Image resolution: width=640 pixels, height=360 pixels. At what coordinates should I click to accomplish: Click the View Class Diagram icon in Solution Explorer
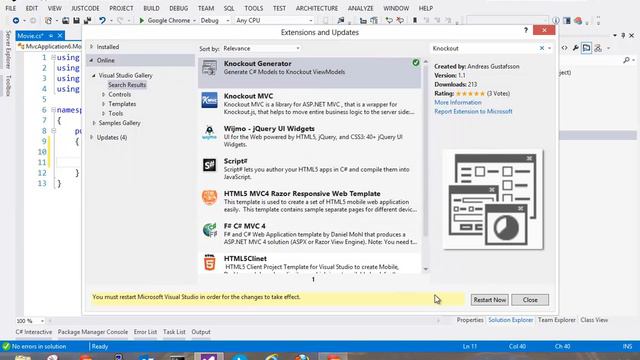coord(598,48)
